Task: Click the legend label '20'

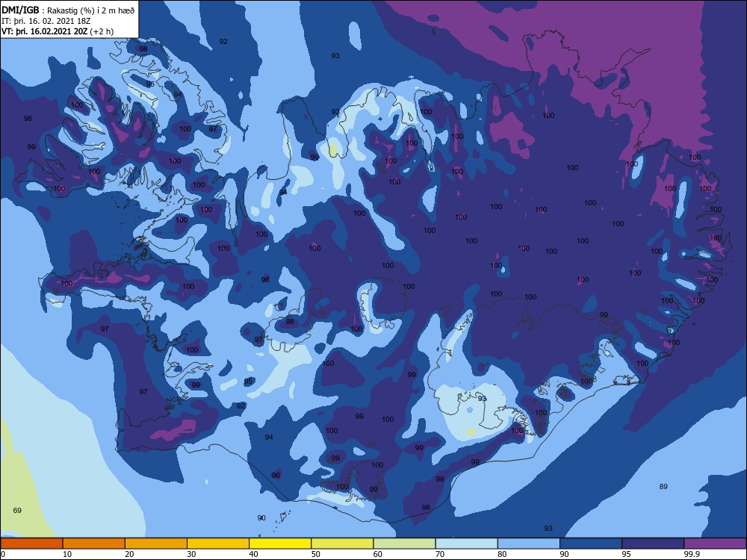Action: [129, 554]
